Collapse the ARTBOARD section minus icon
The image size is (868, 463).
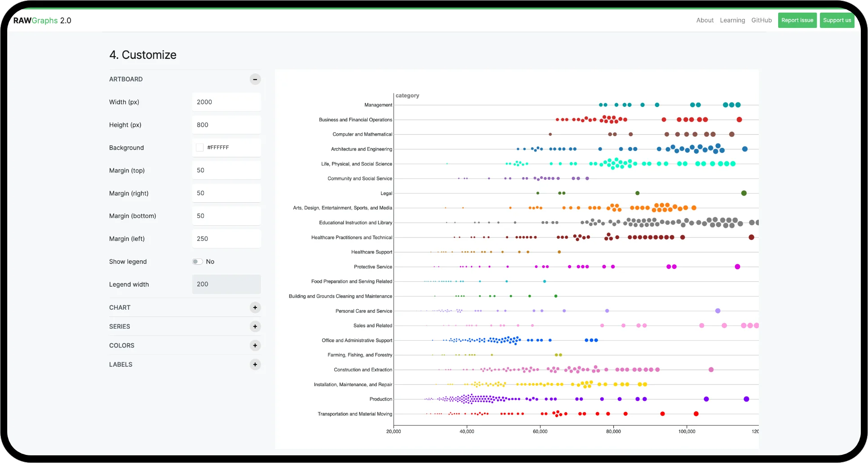pyautogui.click(x=255, y=79)
